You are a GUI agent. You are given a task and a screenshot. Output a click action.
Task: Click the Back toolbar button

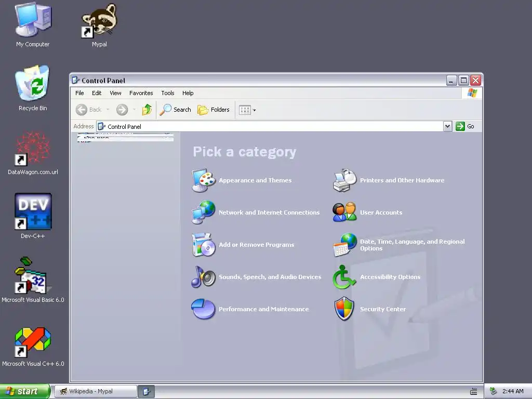click(88, 110)
